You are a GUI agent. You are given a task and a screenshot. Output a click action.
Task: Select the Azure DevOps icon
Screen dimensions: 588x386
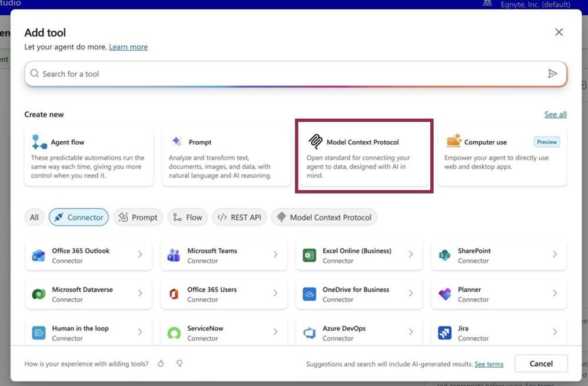pos(309,333)
